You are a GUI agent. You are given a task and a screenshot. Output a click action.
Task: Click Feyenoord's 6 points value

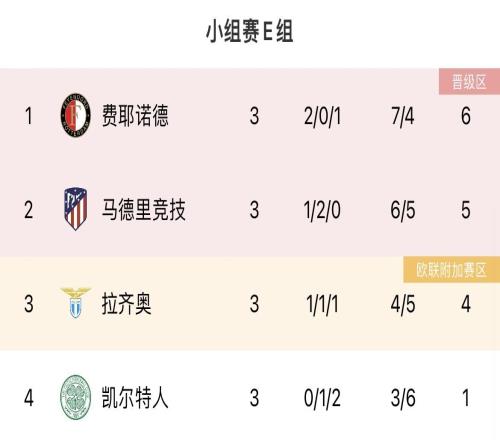(x=466, y=116)
